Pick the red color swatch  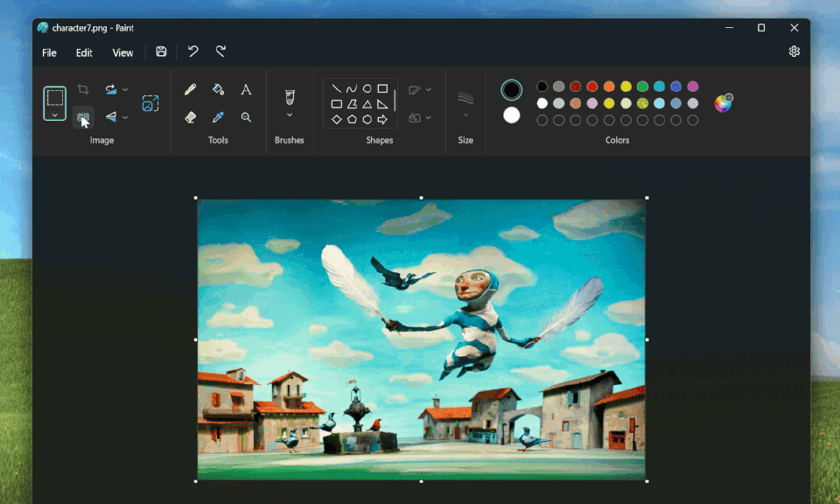click(x=592, y=87)
